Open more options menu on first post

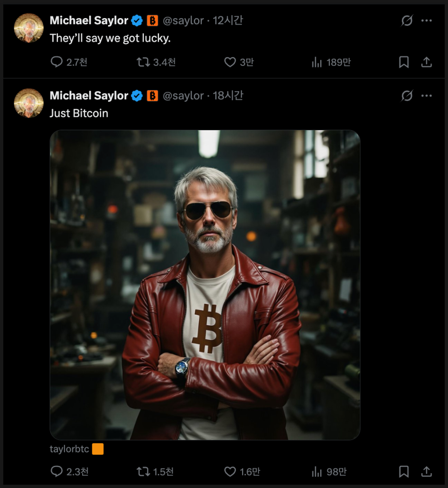click(426, 21)
